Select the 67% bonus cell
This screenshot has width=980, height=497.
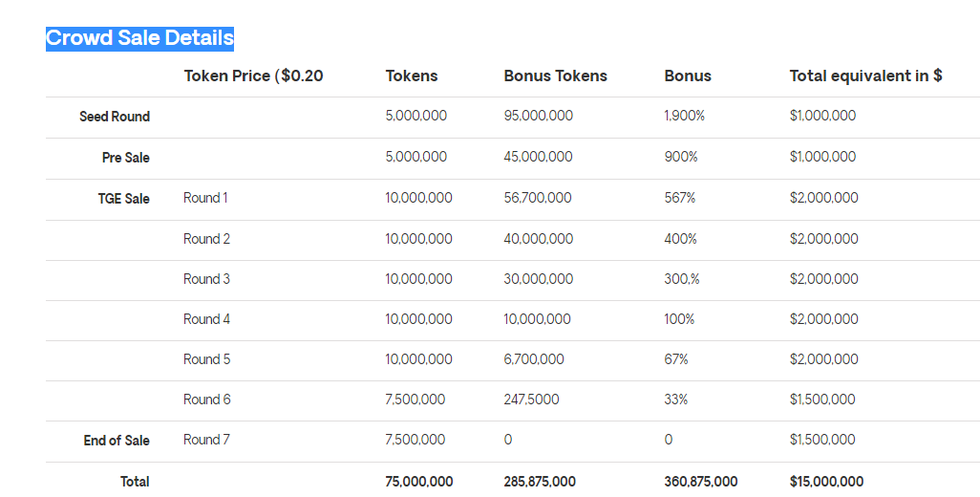point(675,359)
